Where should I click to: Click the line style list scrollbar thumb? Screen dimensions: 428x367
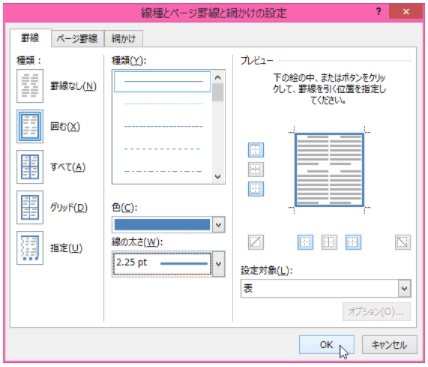218,92
